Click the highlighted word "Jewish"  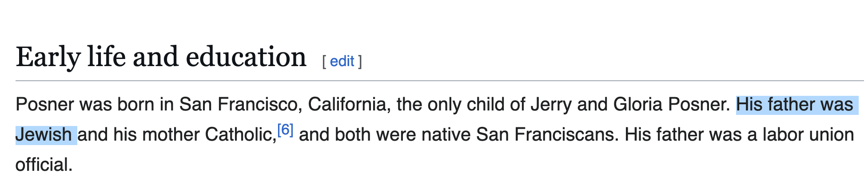[44, 134]
